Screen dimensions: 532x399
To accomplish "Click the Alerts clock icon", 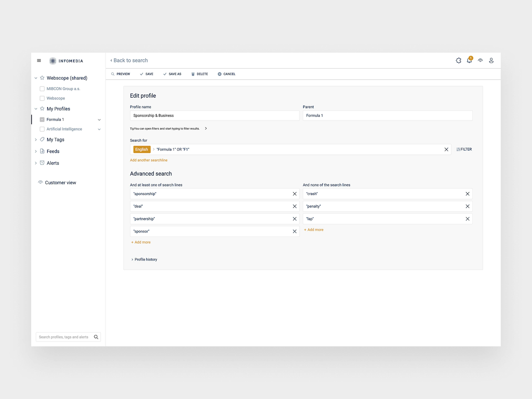I will [42, 163].
